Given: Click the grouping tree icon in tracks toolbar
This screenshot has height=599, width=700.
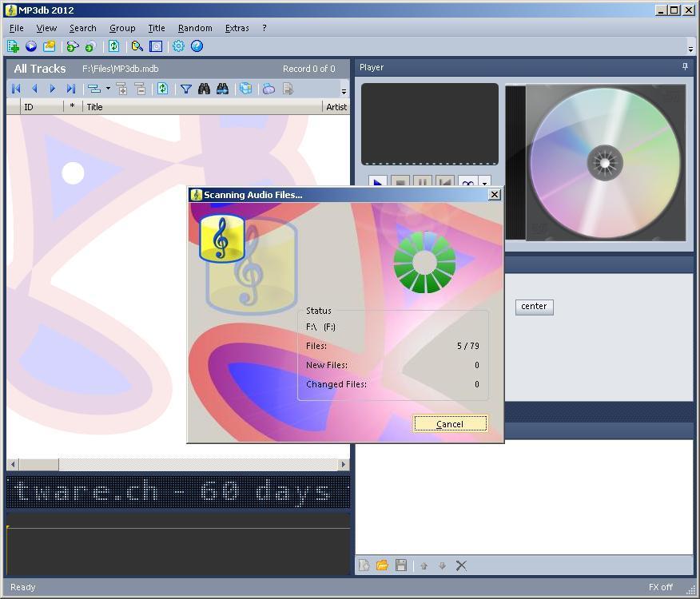Looking at the screenshot, I should point(94,89).
